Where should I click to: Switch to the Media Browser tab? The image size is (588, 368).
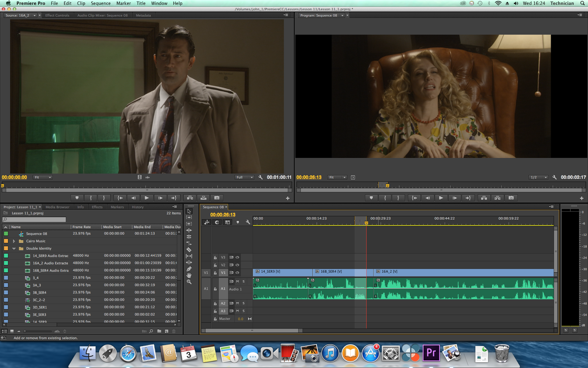coord(57,207)
